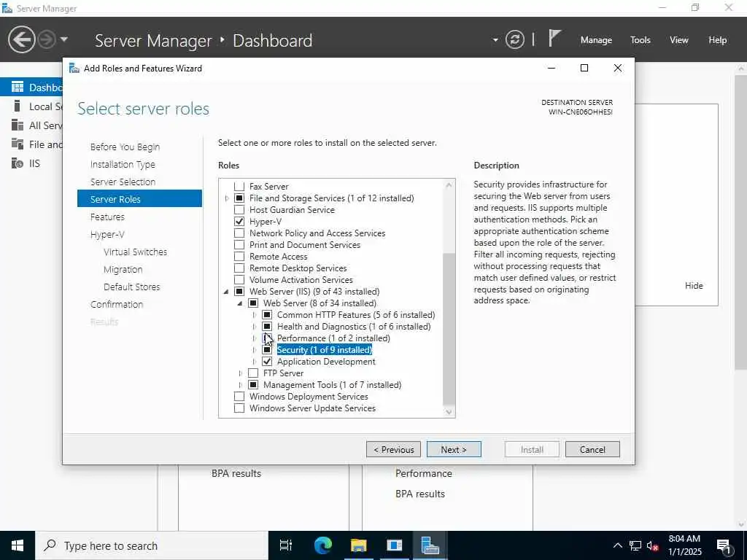
Task: Go to the Installation Type step
Action: click(x=123, y=164)
